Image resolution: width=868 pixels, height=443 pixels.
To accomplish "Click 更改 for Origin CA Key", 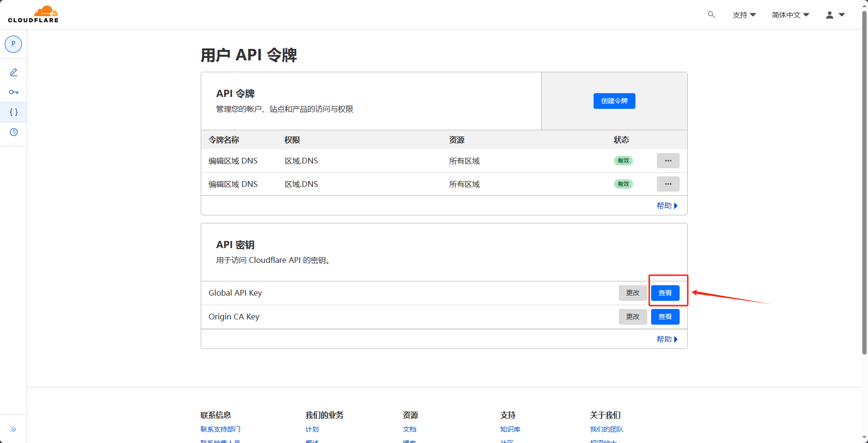I will click(x=633, y=317).
